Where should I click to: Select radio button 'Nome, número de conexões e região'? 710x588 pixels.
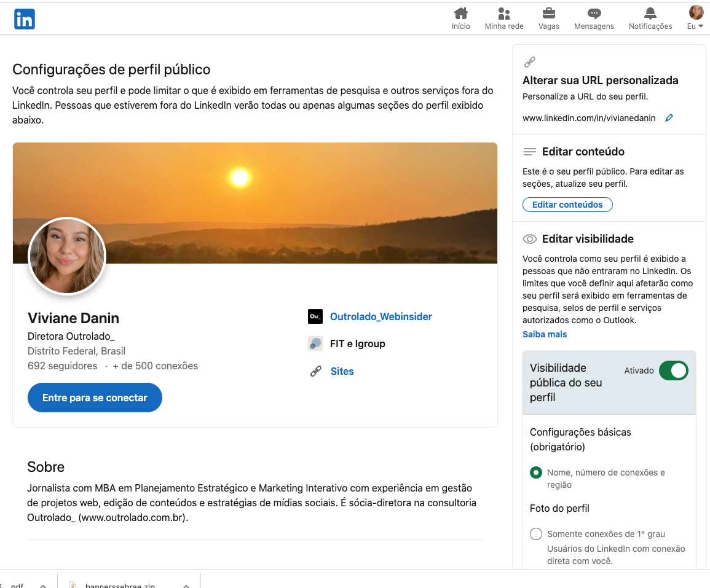tap(535, 472)
